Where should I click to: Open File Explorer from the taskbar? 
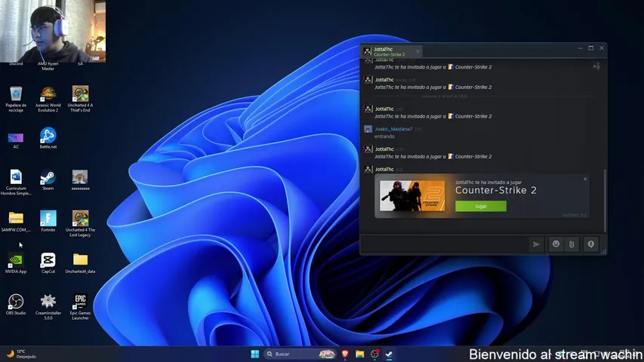tap(360, 354)
